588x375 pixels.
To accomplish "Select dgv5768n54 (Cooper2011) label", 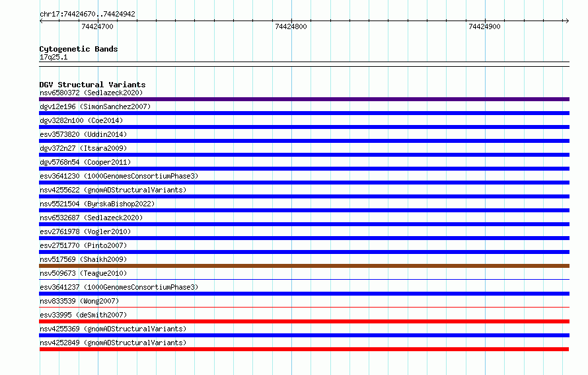I will click(85, 162).
